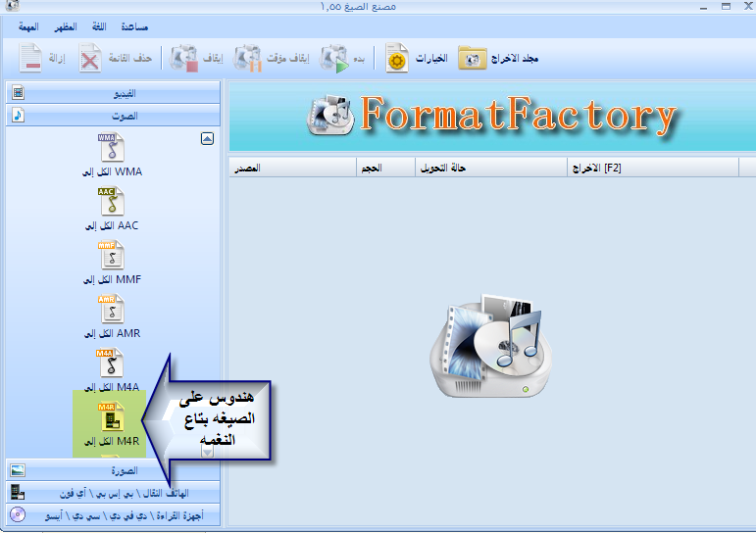
Task: Click the audio list scroll-up arrow
Action: (x=207, y=139)
